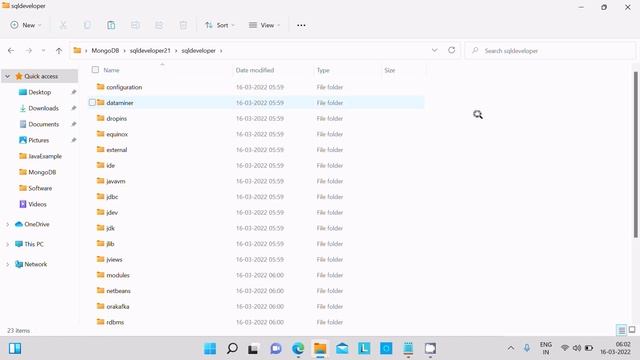Viewport: 640px width, 360px height.
Task: Toggle the select-all checkbox in header
Action: click(x=95, y=70)
